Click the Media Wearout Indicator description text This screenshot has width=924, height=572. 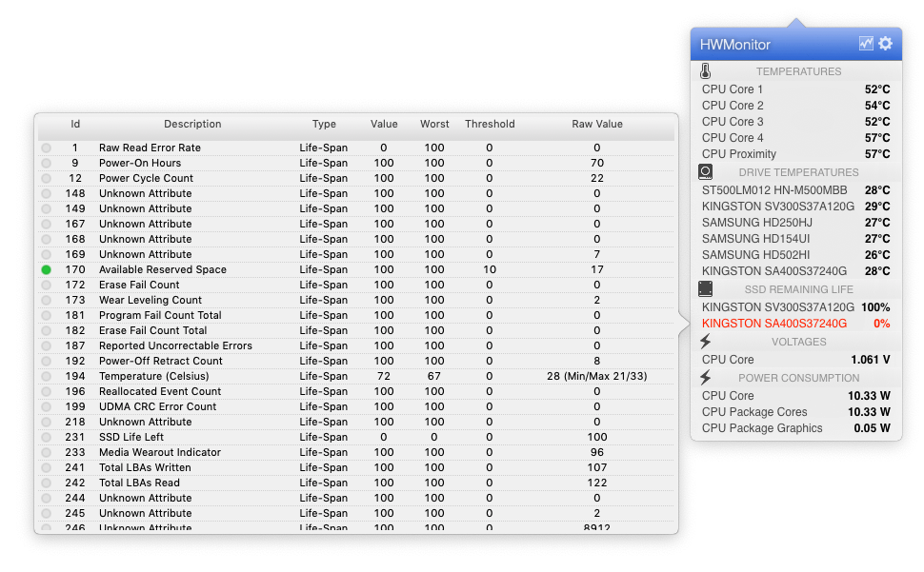tap(160, 452)
